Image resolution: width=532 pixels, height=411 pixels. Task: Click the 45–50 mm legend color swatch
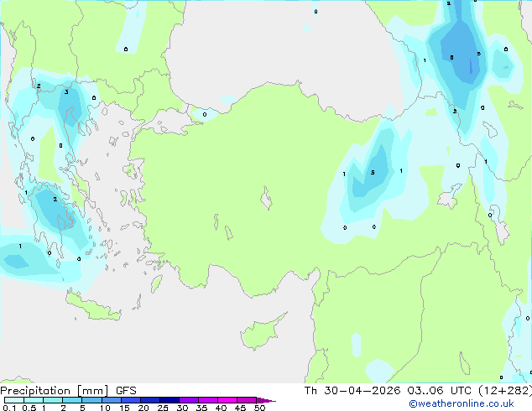coord(247,400)
